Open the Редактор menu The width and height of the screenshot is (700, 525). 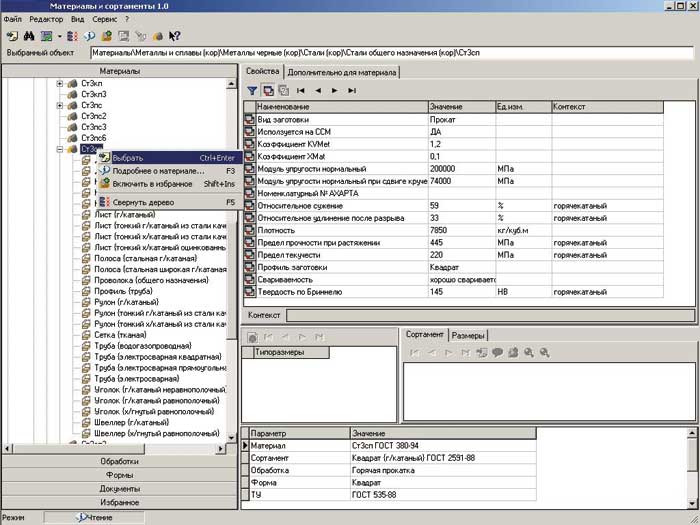pyautogui.click(x=46, y=20)
